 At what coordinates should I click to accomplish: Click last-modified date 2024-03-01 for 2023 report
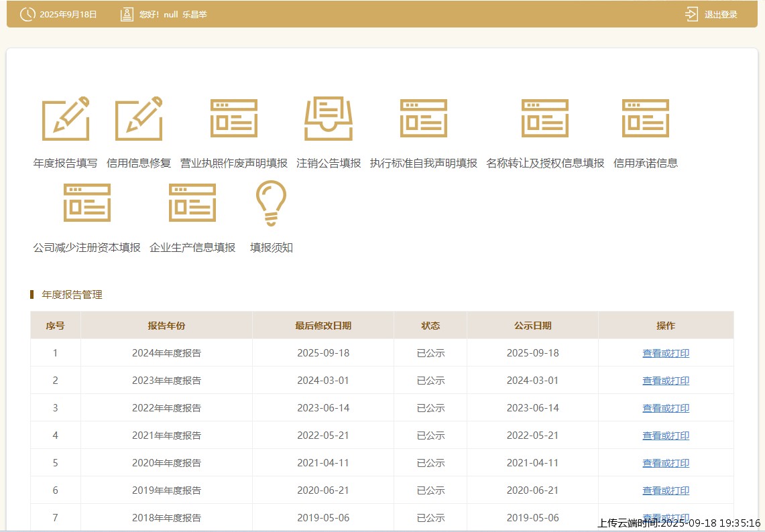tap(323, 381)
